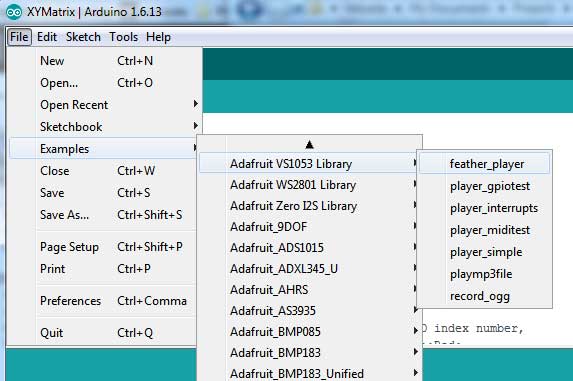Open the File menu
This screenshot has width=573, height=381.
click(19, 37)
